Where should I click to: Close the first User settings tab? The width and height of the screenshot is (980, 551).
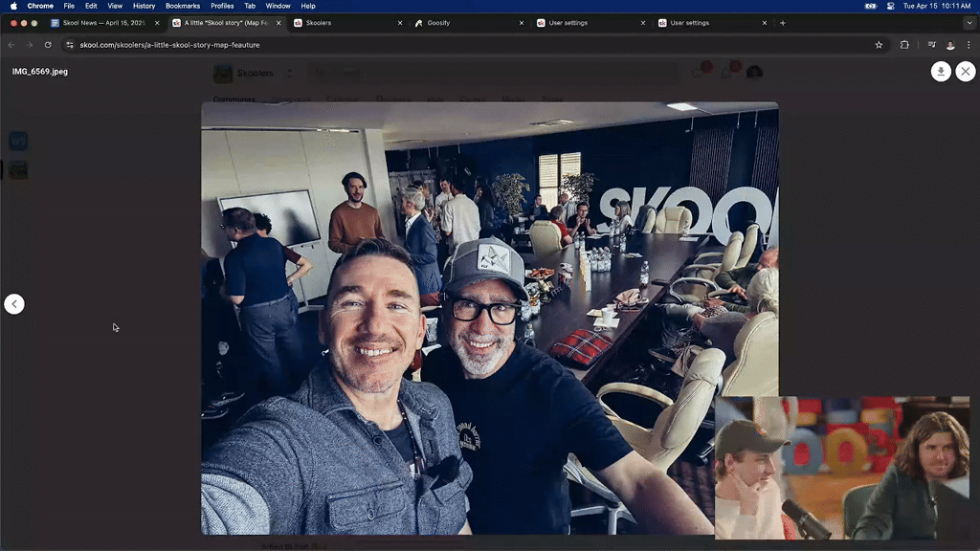click(x=642, y=23)
